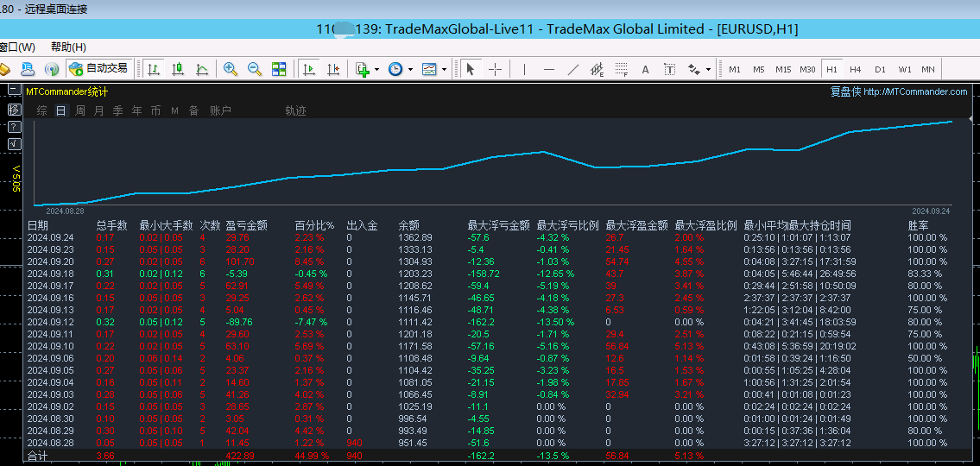
Task: Select candlestick chart display icon
Action: [178, 69]
